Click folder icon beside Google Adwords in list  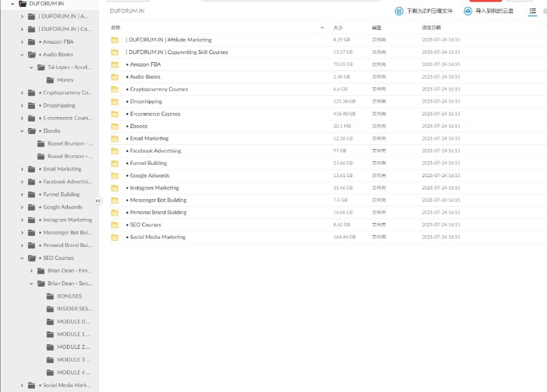115,176
